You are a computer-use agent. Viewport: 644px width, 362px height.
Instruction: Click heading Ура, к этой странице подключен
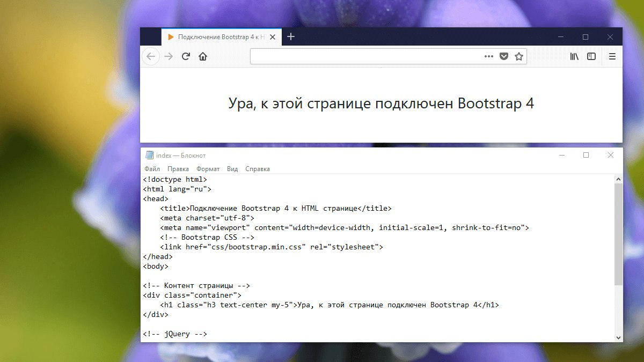coord(382,104)
